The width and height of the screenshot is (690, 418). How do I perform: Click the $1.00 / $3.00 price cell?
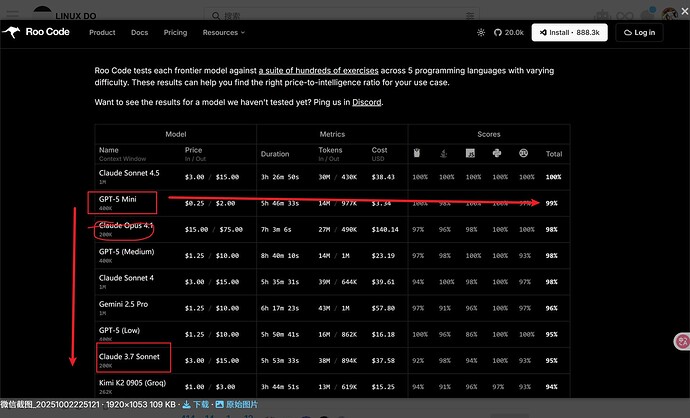[210, 387]
